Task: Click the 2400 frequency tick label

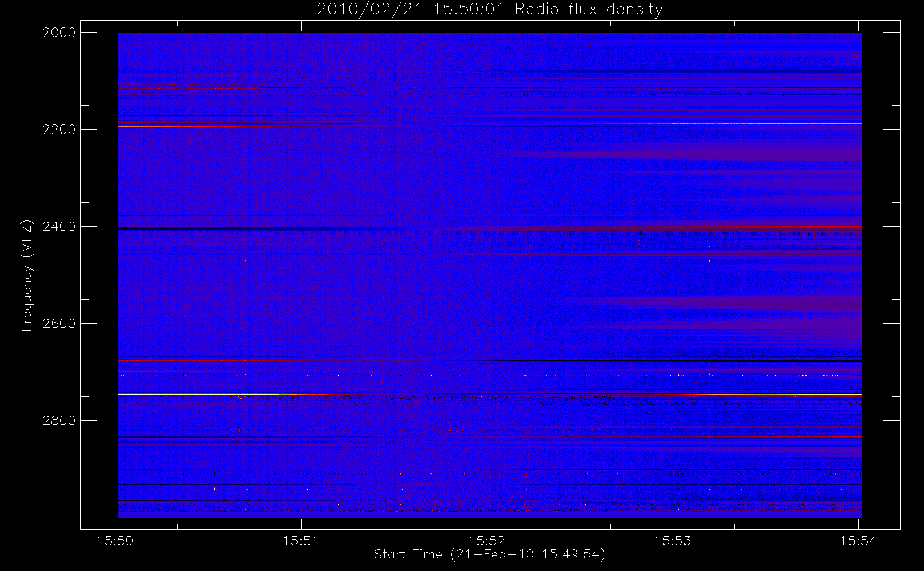Action: coord(59,227)
